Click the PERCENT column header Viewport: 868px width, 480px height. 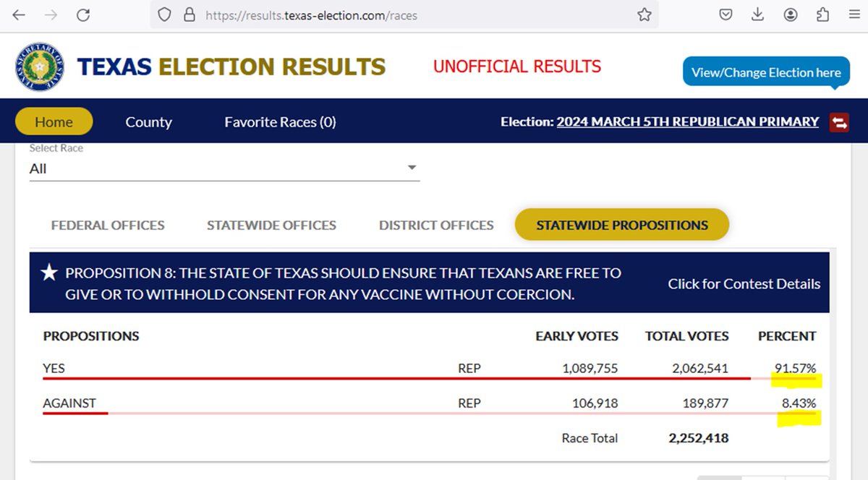point(787,335)
